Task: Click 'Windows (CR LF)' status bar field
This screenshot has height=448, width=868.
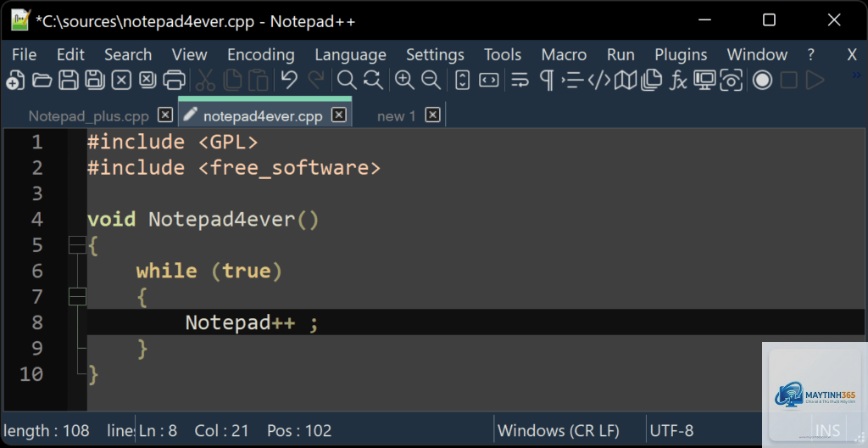Action: pos(559,430)
